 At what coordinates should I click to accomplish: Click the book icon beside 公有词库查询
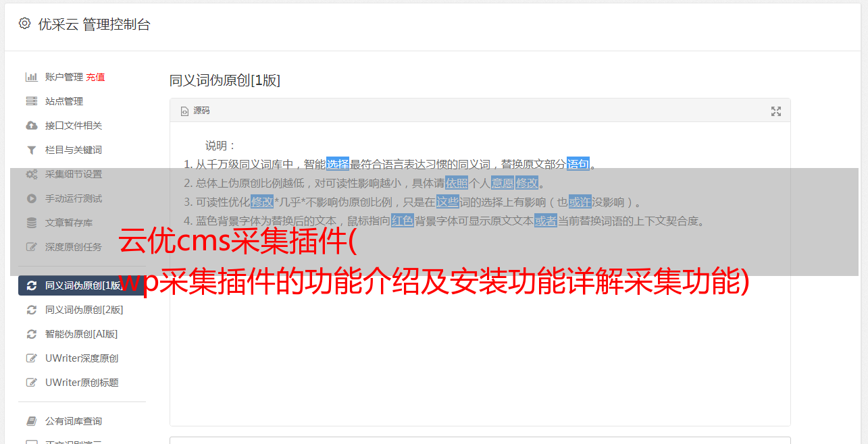click(x=31, y=421)
